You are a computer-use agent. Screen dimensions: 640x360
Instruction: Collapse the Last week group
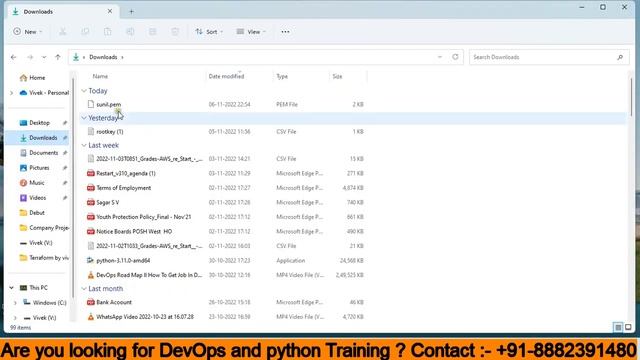click(84, 145)
